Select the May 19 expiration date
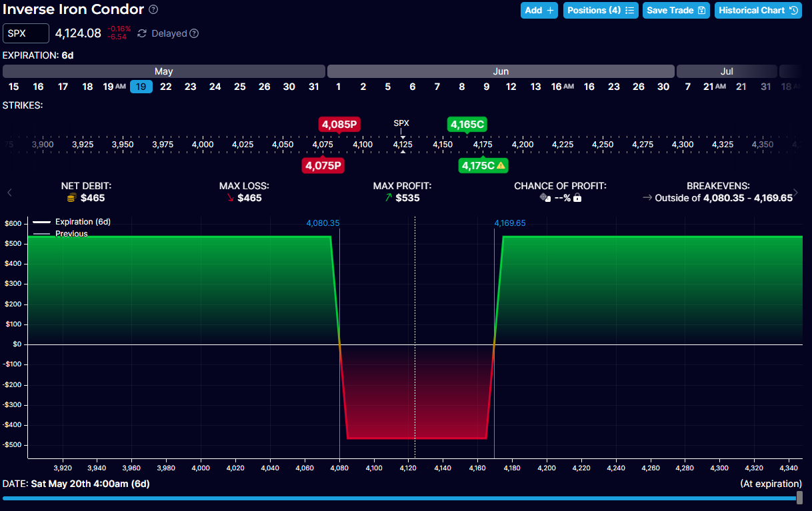812x511 pixels. click(141, 87)
